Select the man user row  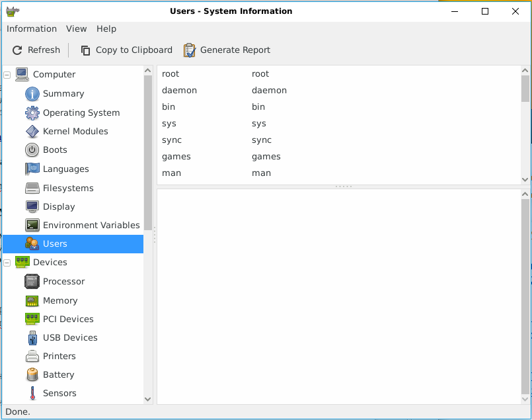[x=338, y=173]
